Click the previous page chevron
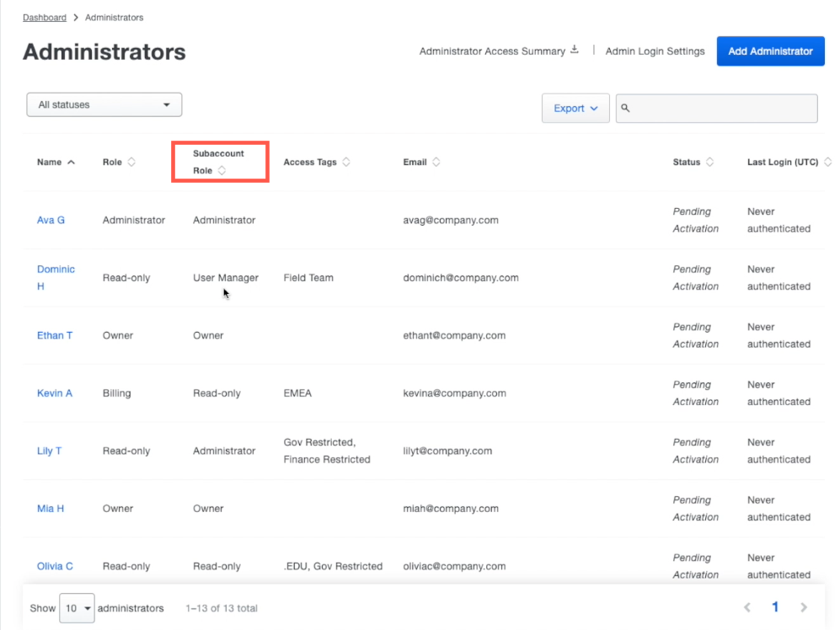Screen dimensions: 840x630 click(746, 606)
